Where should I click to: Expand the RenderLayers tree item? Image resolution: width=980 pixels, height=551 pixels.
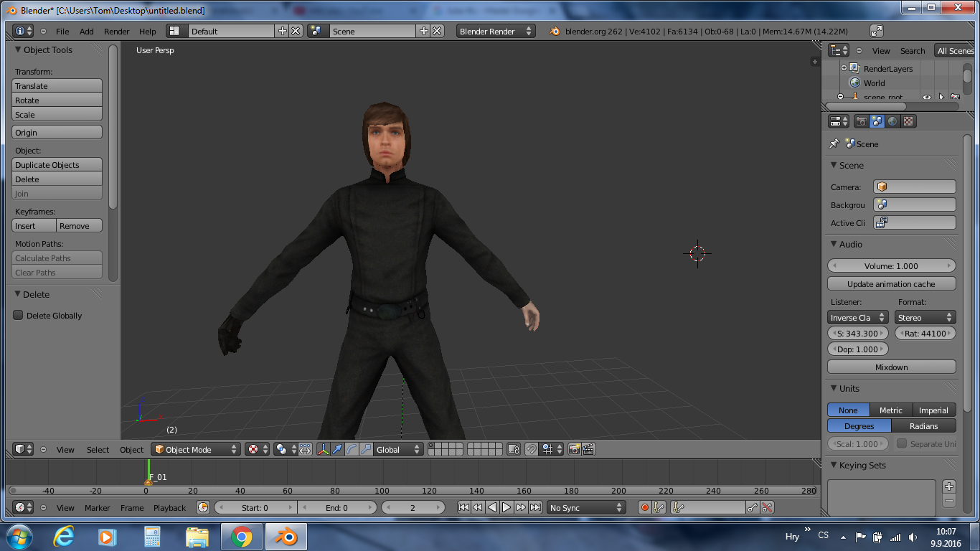(844, 68)
